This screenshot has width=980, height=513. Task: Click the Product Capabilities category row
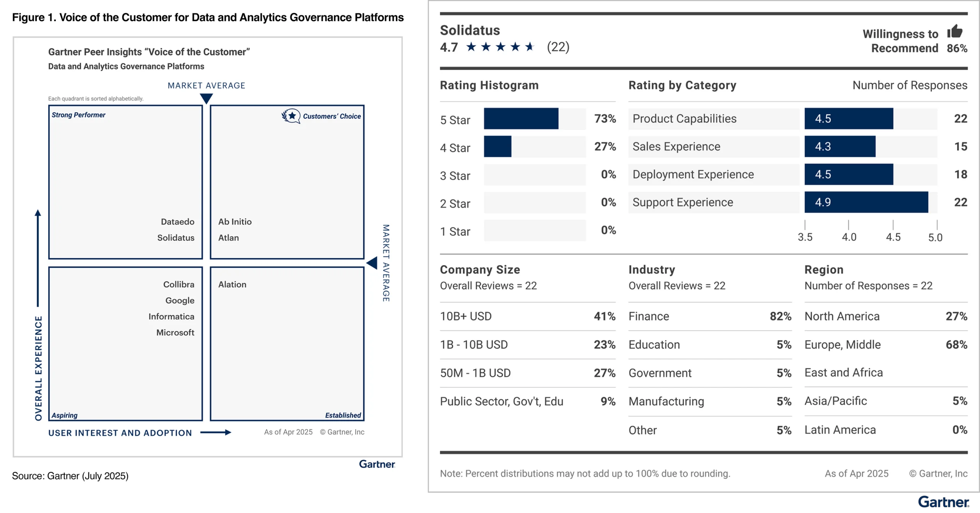tap(684, 119)
